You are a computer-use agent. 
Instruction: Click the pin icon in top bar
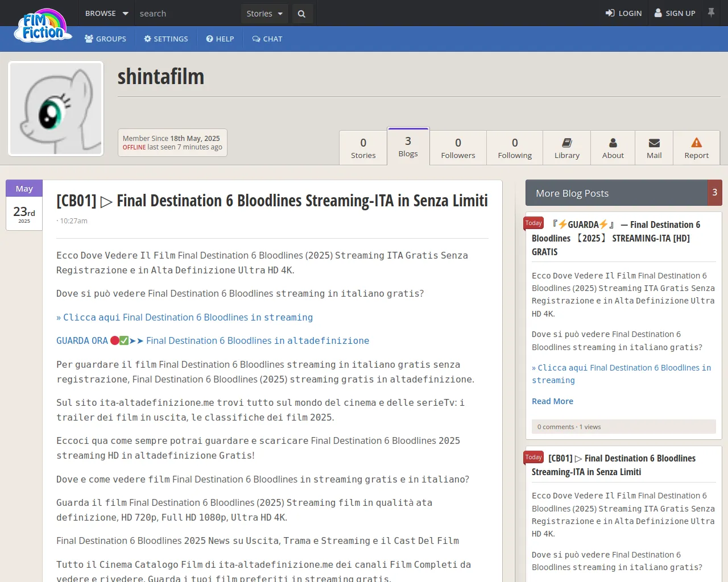(711, 13)
